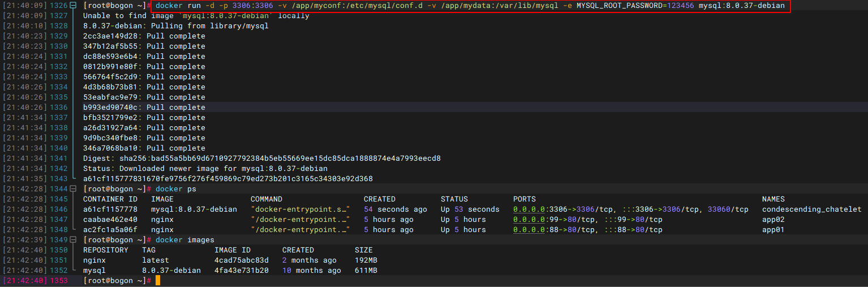The width and height of the screenshot is (868, 287).
Task: Click the IMAGE ID column header
Action: 233,250
